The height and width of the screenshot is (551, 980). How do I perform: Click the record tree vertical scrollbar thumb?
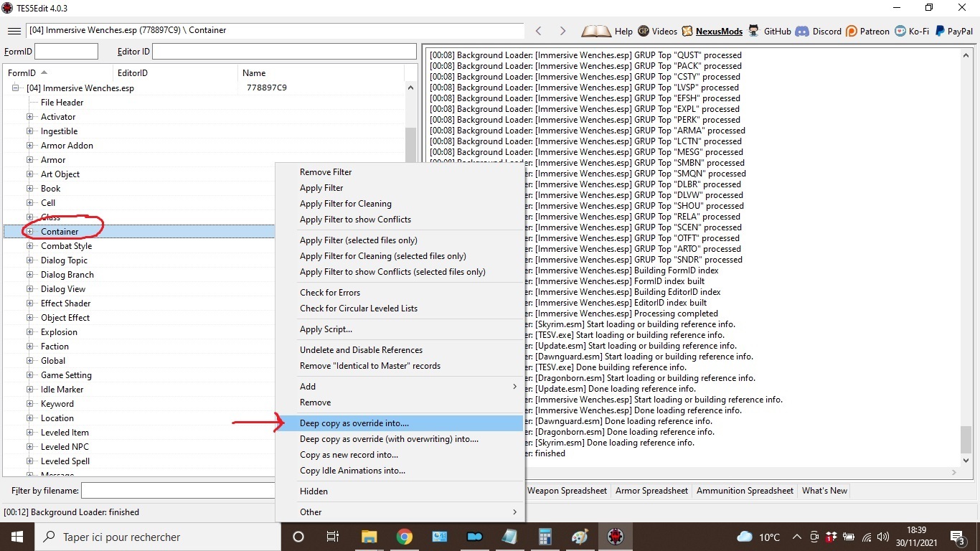[x=410, y=146]
